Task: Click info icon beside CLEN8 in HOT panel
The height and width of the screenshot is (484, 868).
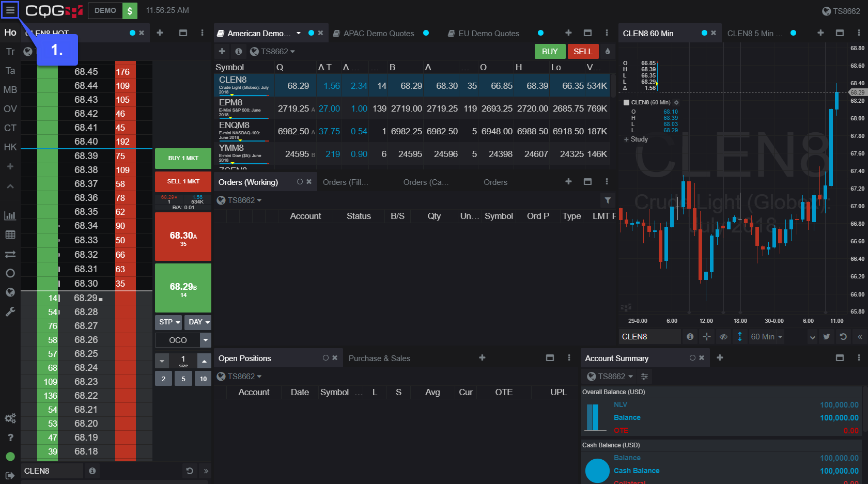Action: pos(92,471)
